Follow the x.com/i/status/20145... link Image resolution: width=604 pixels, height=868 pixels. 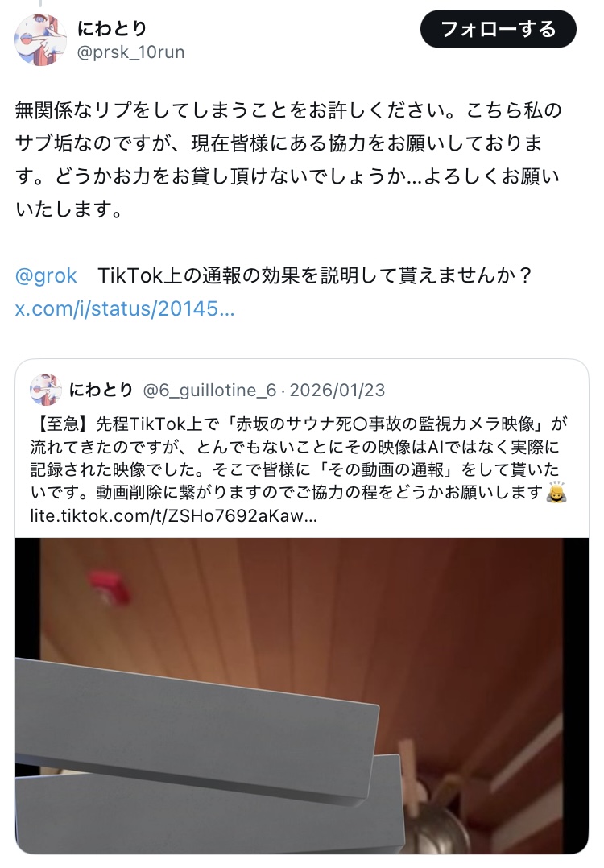(x=125, y=308)
